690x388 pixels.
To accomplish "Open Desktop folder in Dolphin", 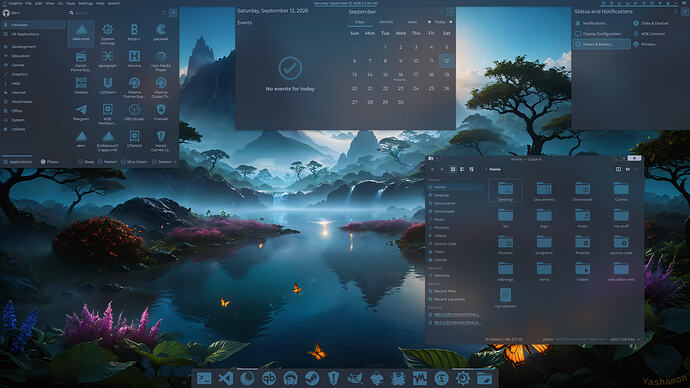I will pyautogui.click(x=505, y=191).
